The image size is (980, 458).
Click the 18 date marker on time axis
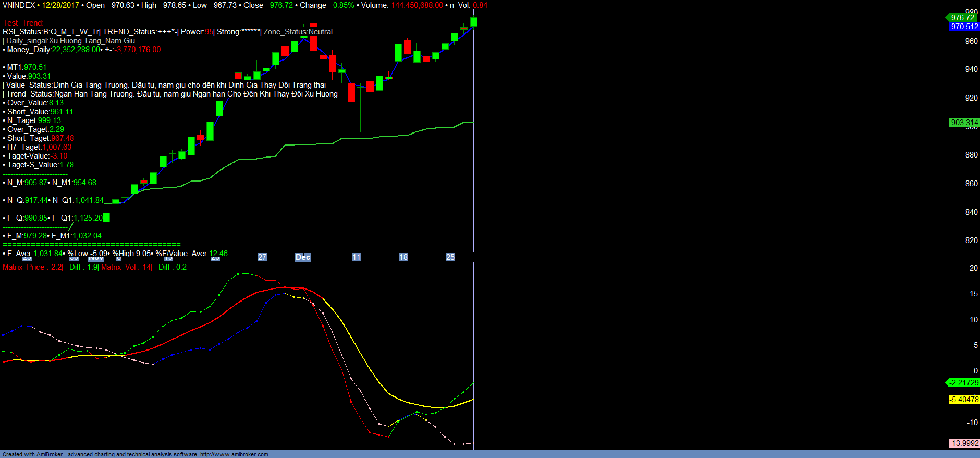pos(403,257)
